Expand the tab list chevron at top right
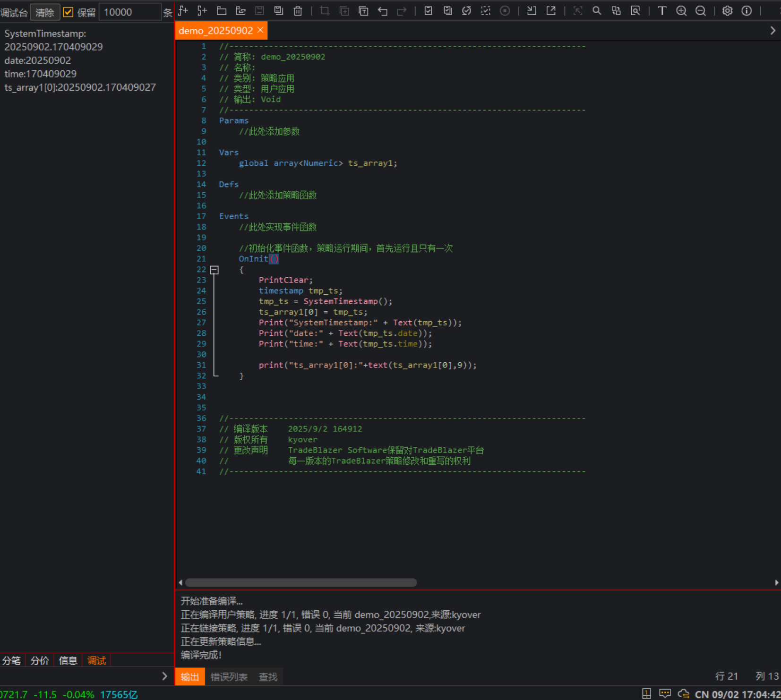The height and width of the screenshot is (700, 781). click(x=772, y=31)
